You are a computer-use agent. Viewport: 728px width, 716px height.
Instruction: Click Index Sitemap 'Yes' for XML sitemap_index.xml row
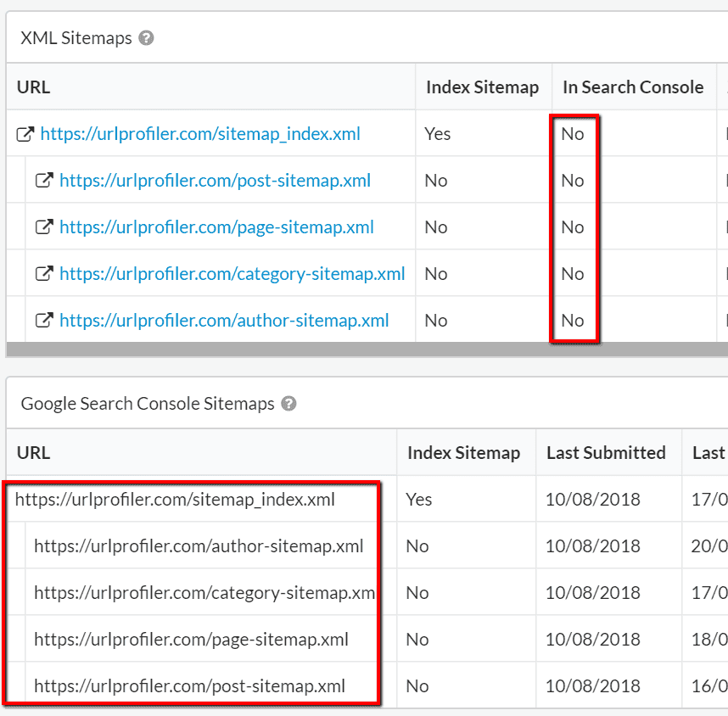point(437,134)
